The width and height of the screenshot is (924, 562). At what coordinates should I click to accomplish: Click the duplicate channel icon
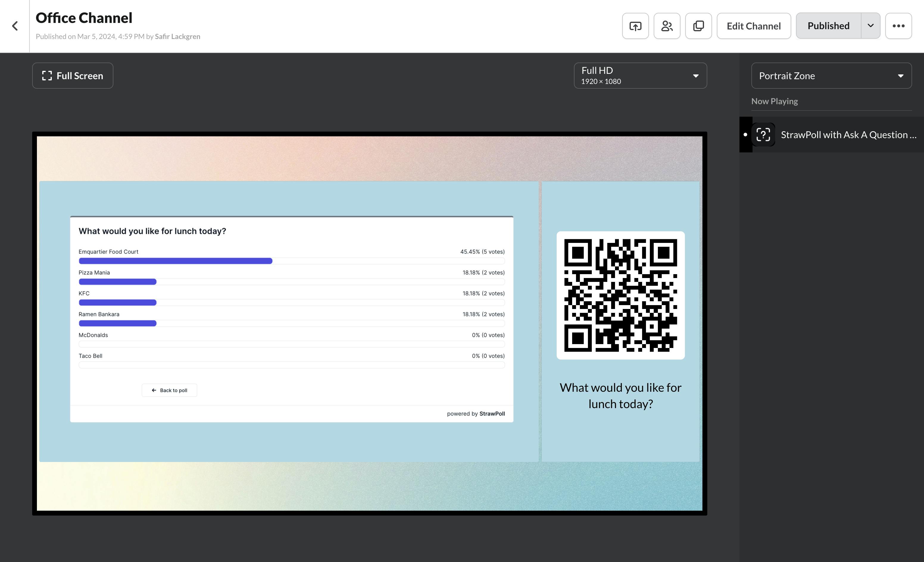pos(698,26)
